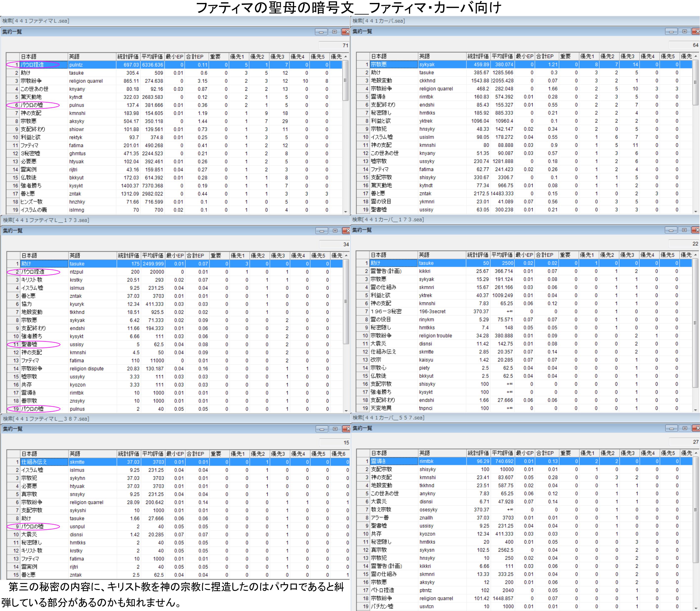Minimize the 441カーバ__557.sea summary window
700x611 pixels.
pos(671,428)
